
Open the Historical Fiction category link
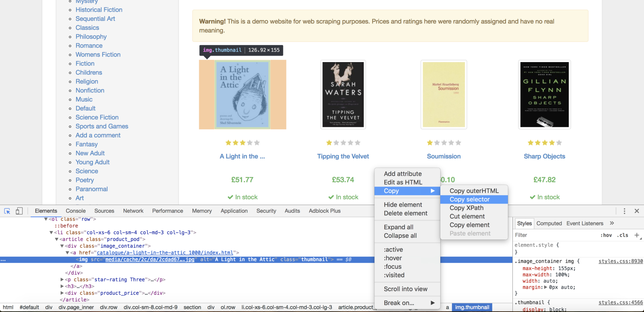(99, 10)
